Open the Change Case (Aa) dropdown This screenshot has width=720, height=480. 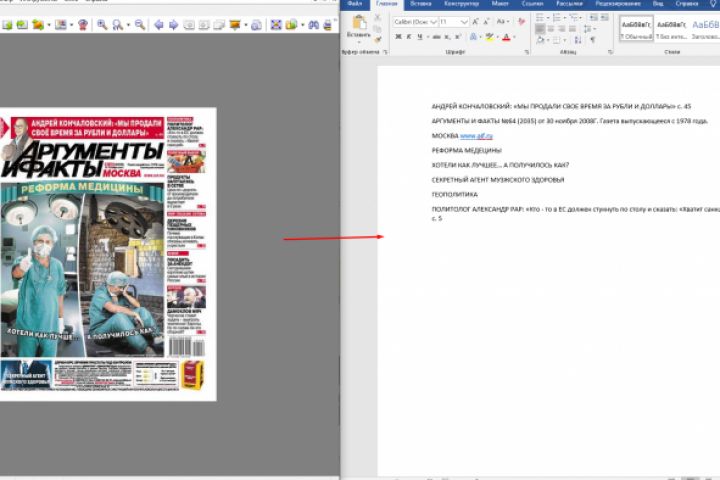coord(502,22)
